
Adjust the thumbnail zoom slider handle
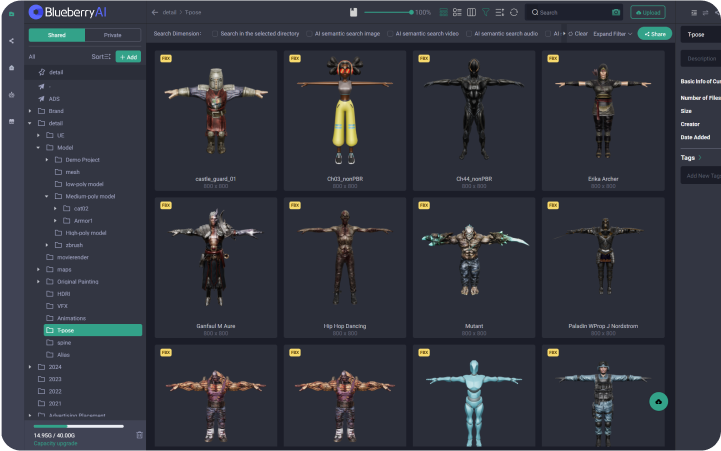pos(411,13)
